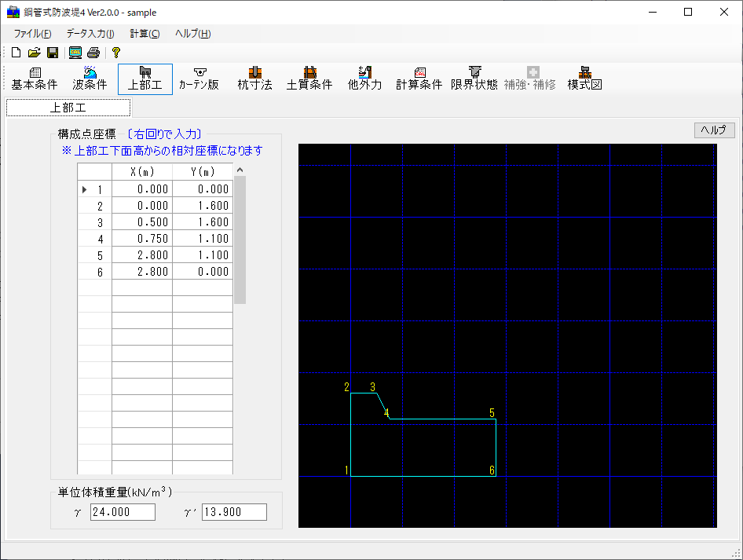Open the 計算条件 calculation conditions section
The image size is (743, 560).
pyautogui.click(x=419, y=79)
